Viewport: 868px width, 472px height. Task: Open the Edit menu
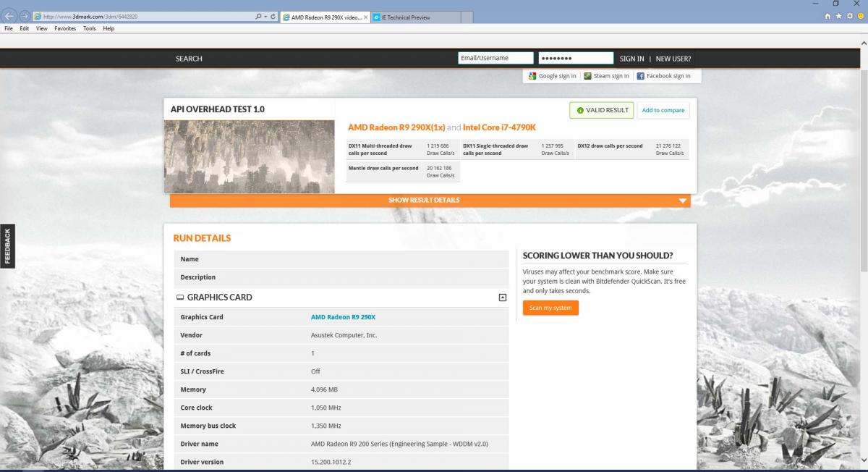point(25,28)
